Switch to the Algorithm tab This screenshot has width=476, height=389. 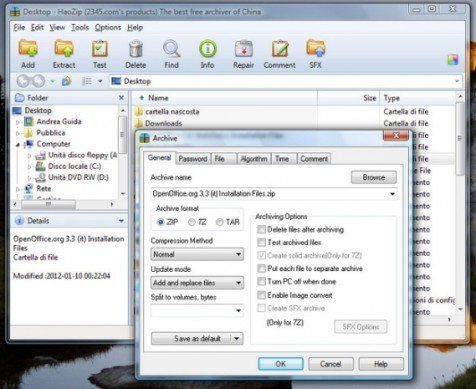254,159
